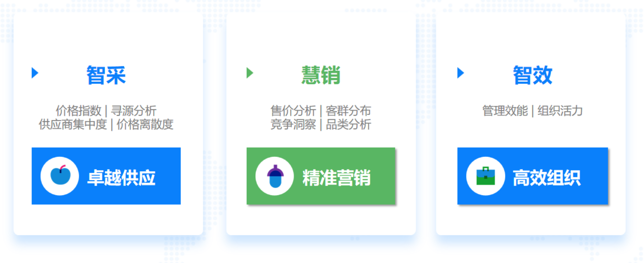644x263 pixels.
Task: Click the blue triangle beside 智效
Action: 461,73
